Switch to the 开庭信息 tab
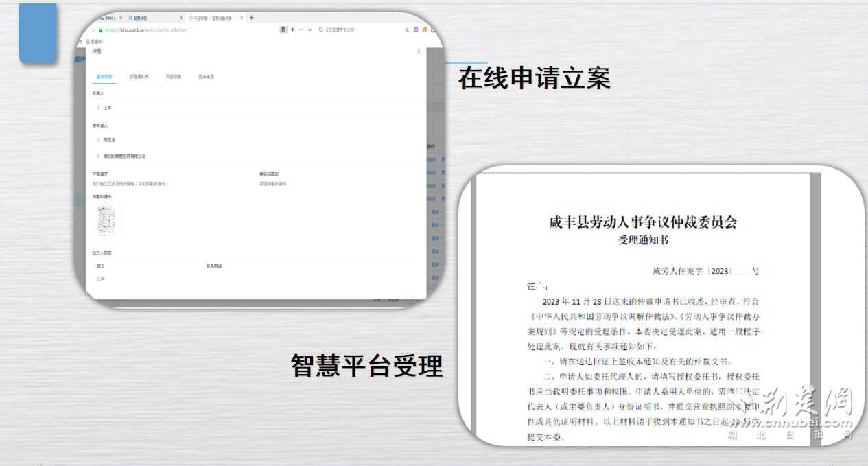This screenshot has width=868, height=466. tap(174, 77)
